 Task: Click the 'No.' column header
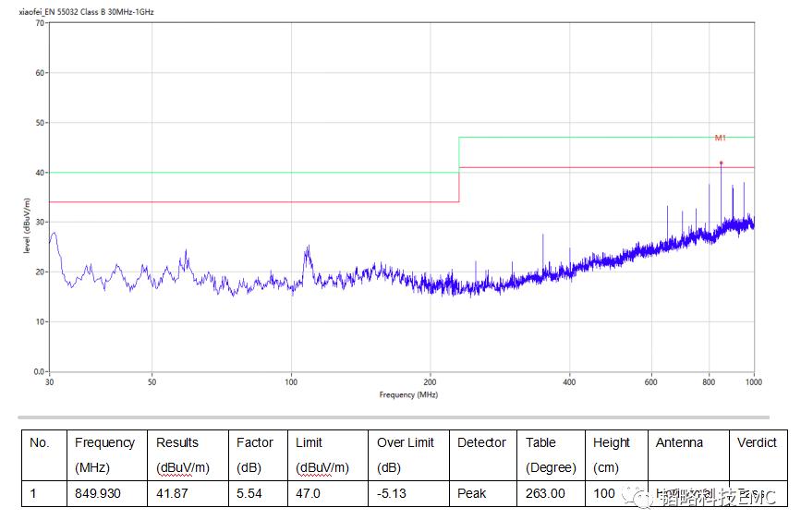click(44, 455)
